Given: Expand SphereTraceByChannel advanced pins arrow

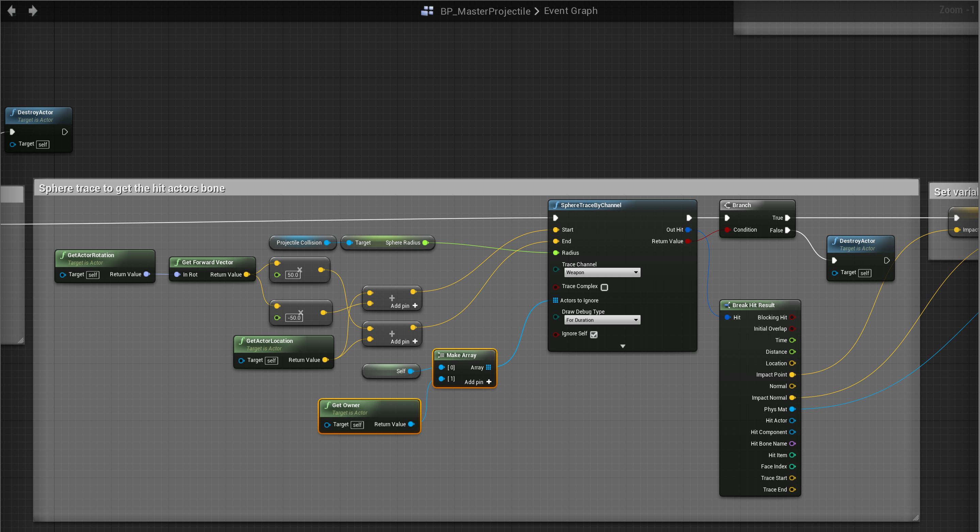Looking at the screenshot, I should point(623,346).
